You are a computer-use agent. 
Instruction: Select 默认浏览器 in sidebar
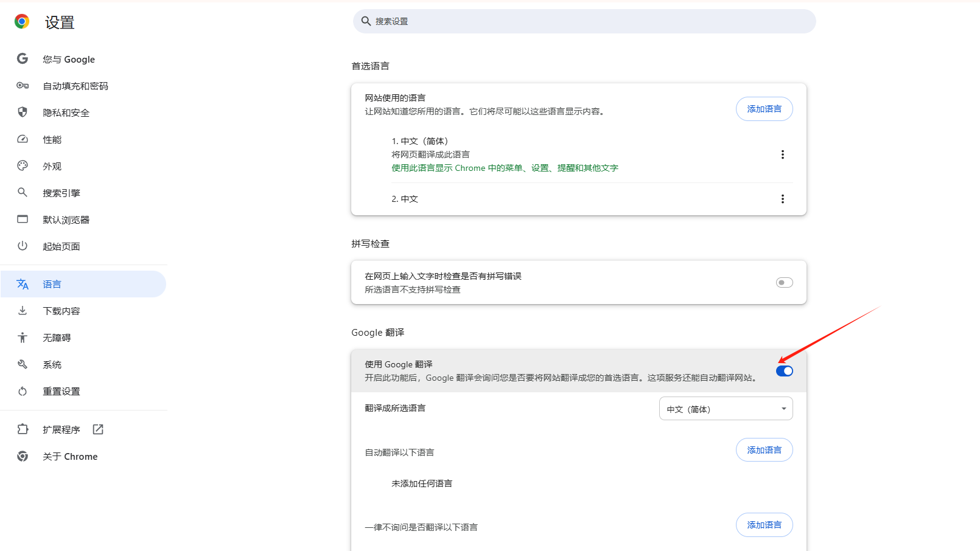(83, 220)
